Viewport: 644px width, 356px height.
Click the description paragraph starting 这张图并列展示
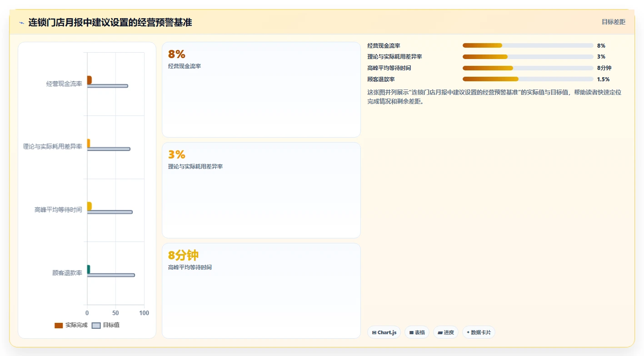tap(494, 97)
